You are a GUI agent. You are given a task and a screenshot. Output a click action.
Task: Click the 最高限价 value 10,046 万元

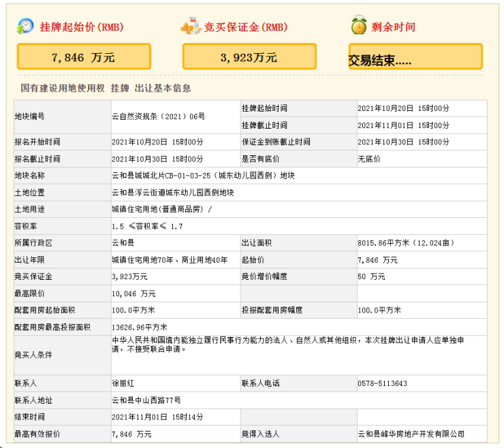click(133, 293)
